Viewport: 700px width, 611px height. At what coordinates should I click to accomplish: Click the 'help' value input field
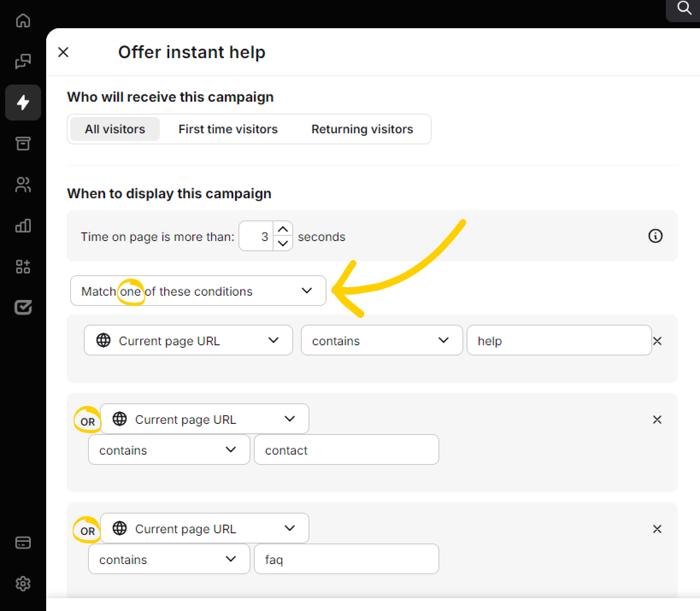pyautogui.click(x=559, y=340)
